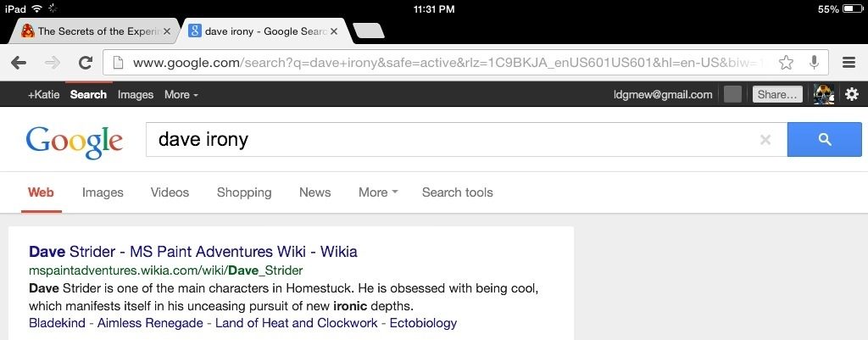
Task: Open the Chrome hamburger menu
Action: coord(849,62)
